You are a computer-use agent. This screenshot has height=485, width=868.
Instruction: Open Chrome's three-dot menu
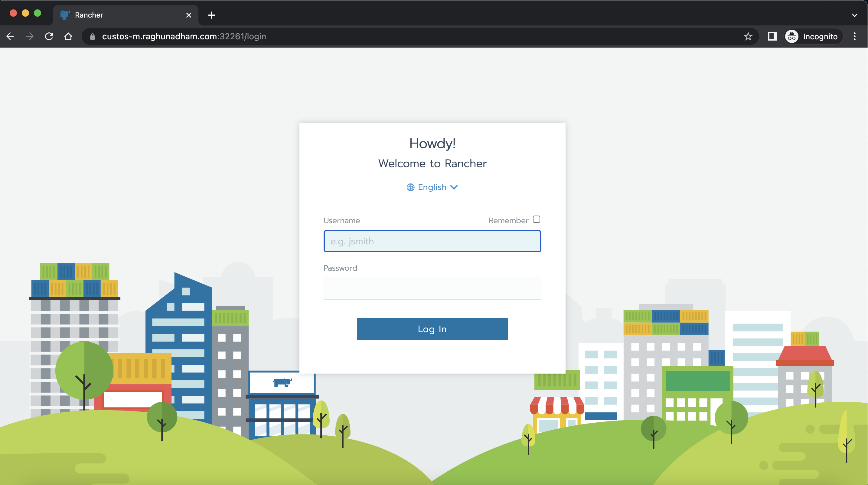(854, 36)
